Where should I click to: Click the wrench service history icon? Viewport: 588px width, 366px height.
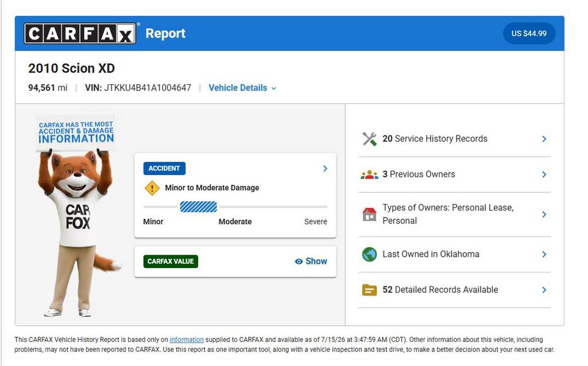coord(369,139)
